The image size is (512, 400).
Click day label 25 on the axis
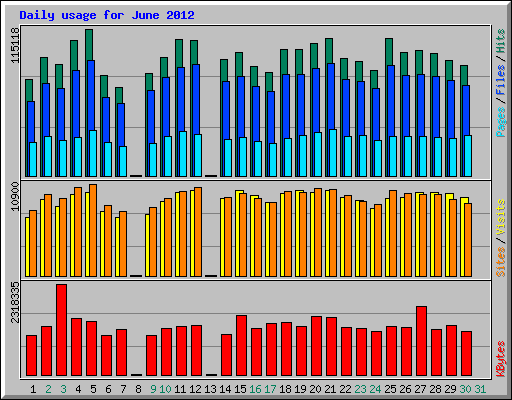click(390, 389)
